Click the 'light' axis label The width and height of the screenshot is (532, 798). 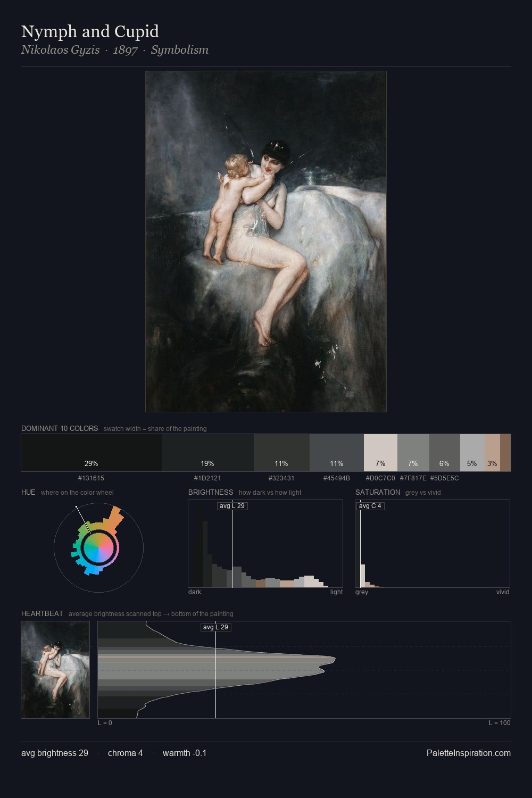(x=337, y=592)
